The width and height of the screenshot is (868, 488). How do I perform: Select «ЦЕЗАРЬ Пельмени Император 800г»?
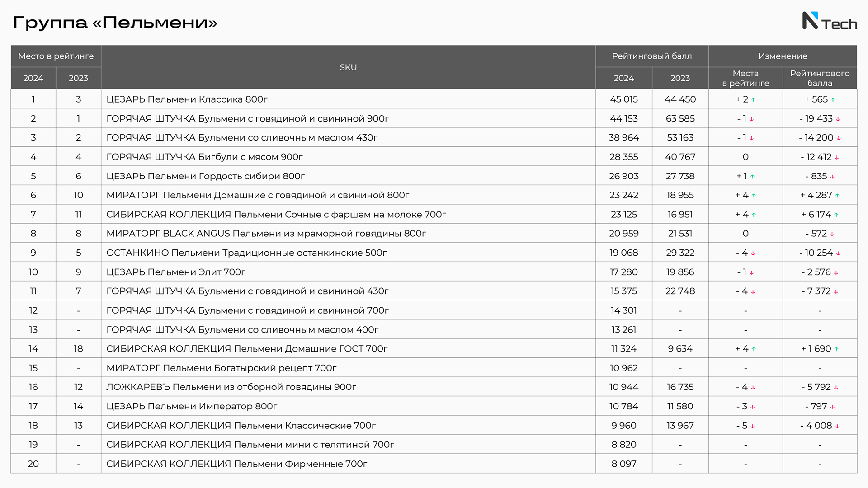coord(192,406)
